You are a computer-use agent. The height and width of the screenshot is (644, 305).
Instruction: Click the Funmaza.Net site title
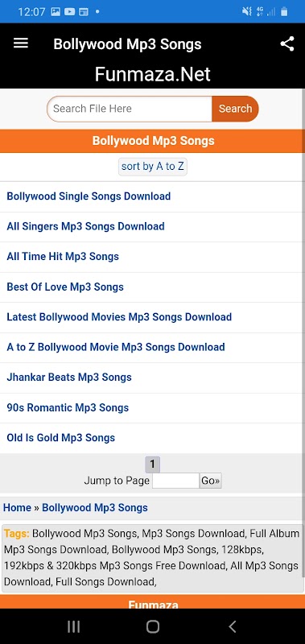click(153, 74)
